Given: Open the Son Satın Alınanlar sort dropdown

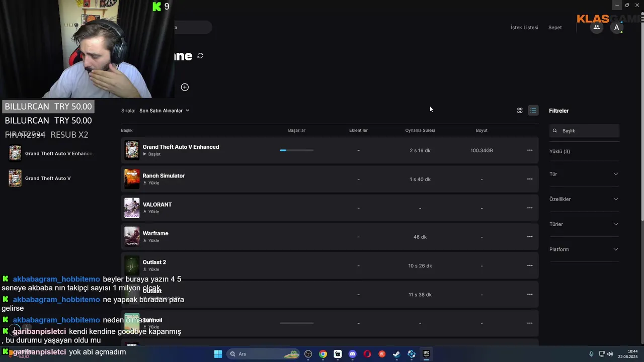Looking at the screenshot, I should 165,111.
